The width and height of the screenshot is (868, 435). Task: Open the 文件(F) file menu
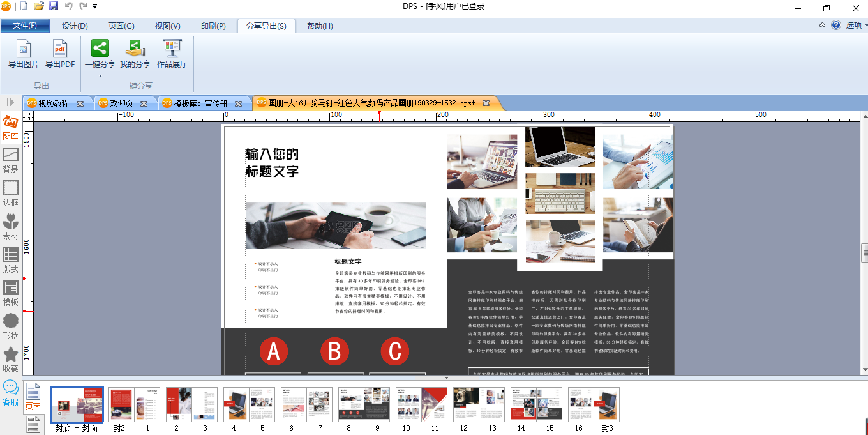point(25,26)
